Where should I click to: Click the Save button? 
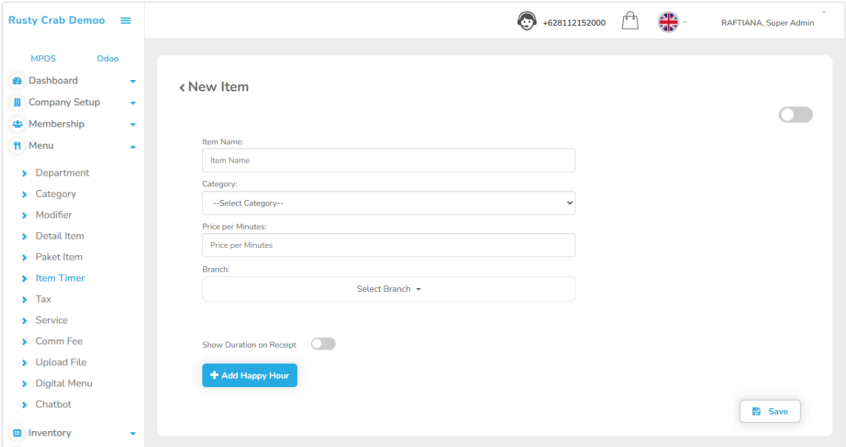pyautogui.click(x=769, y=411)
